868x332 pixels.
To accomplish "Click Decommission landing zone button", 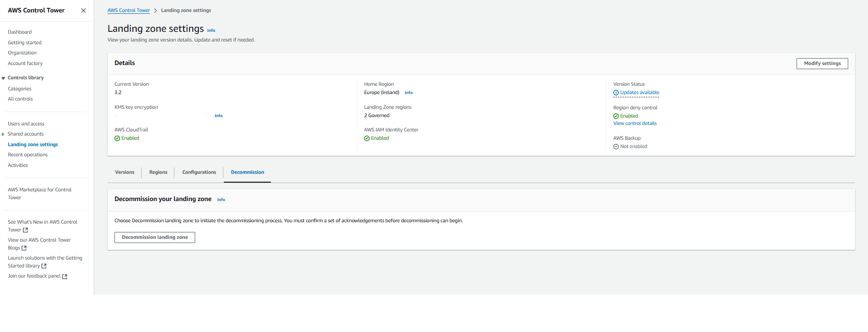I will tap(155, 237).
